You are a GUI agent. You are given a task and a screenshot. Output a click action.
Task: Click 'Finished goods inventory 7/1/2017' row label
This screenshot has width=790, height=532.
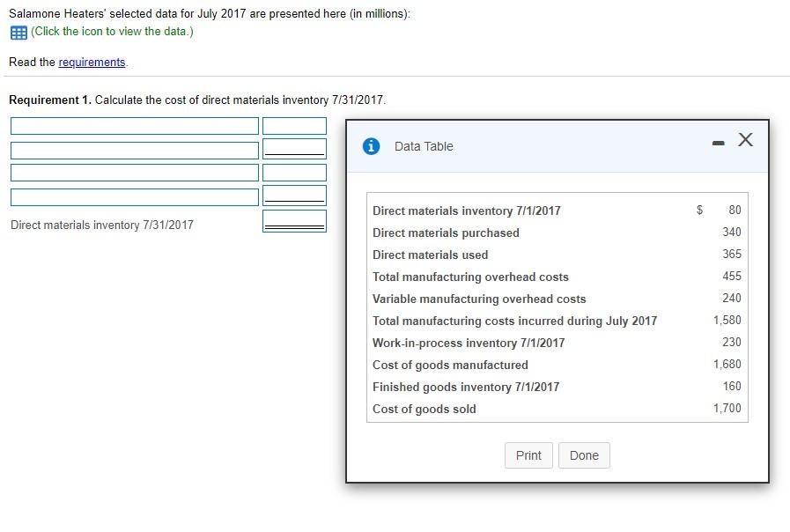(466, 387)
